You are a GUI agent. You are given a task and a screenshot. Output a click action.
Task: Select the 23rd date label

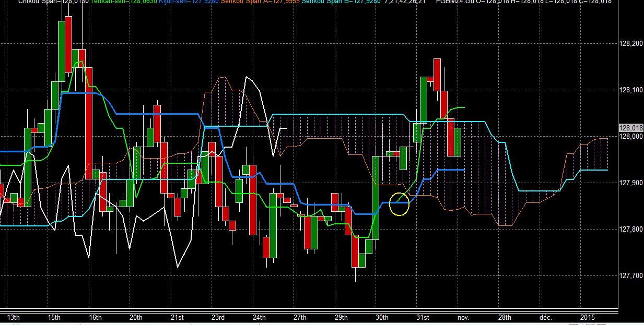click(218, 317)
